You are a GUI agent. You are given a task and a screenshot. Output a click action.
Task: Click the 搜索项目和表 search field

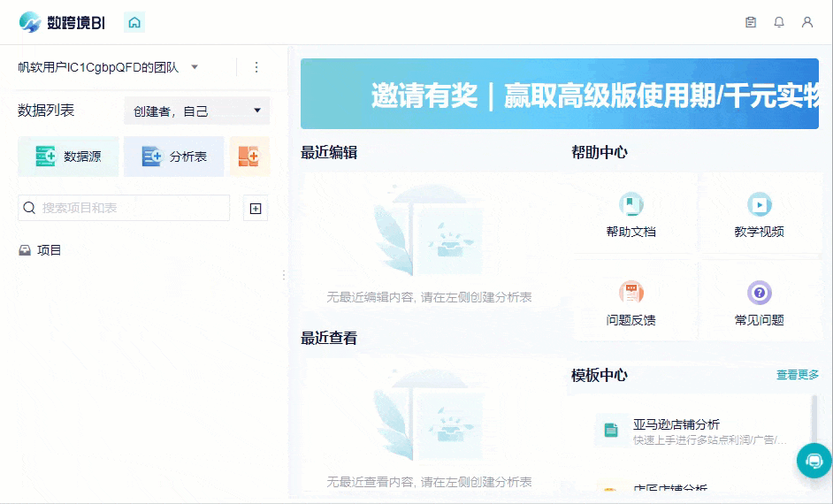click(124, 208)
